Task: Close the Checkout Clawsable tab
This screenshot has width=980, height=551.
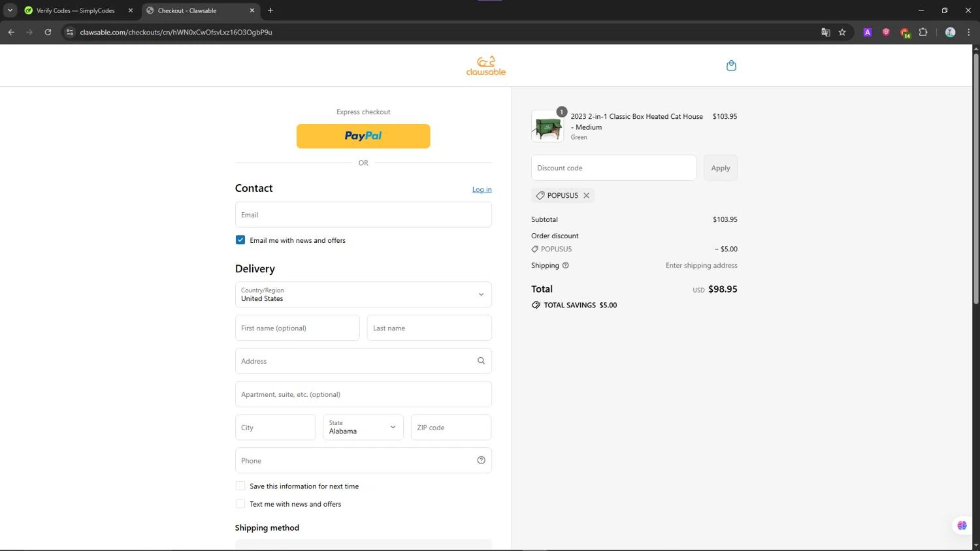Action: tap(252, 10)
